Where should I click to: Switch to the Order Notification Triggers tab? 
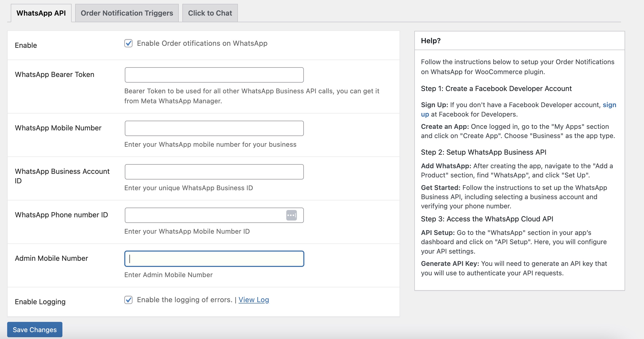[x=126, y=13]
